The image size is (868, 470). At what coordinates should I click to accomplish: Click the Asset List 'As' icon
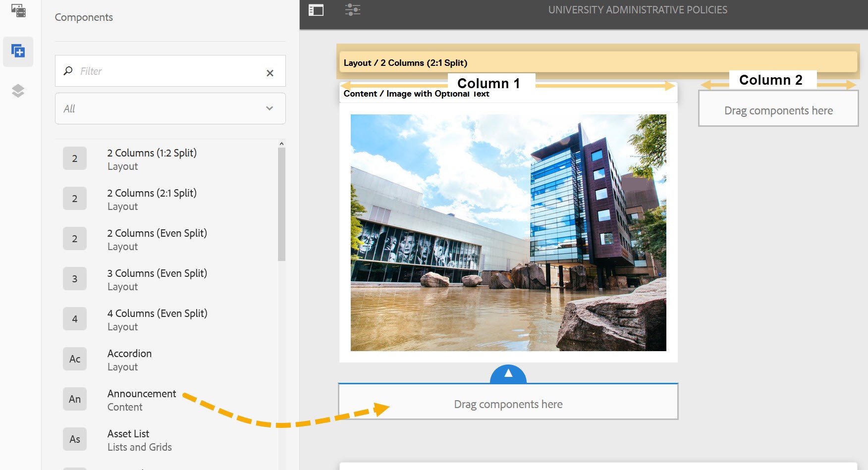coord(74,439)
